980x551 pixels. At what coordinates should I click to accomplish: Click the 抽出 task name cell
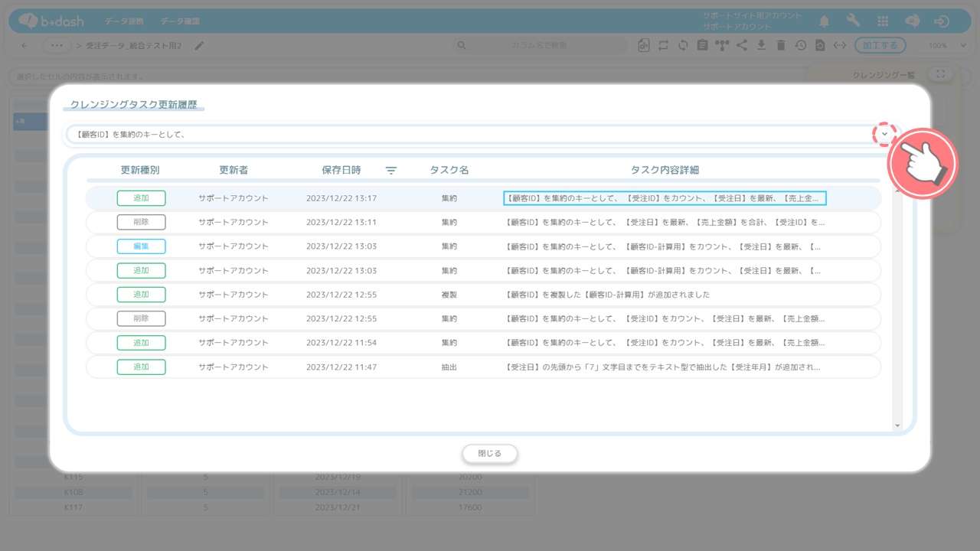449,367
